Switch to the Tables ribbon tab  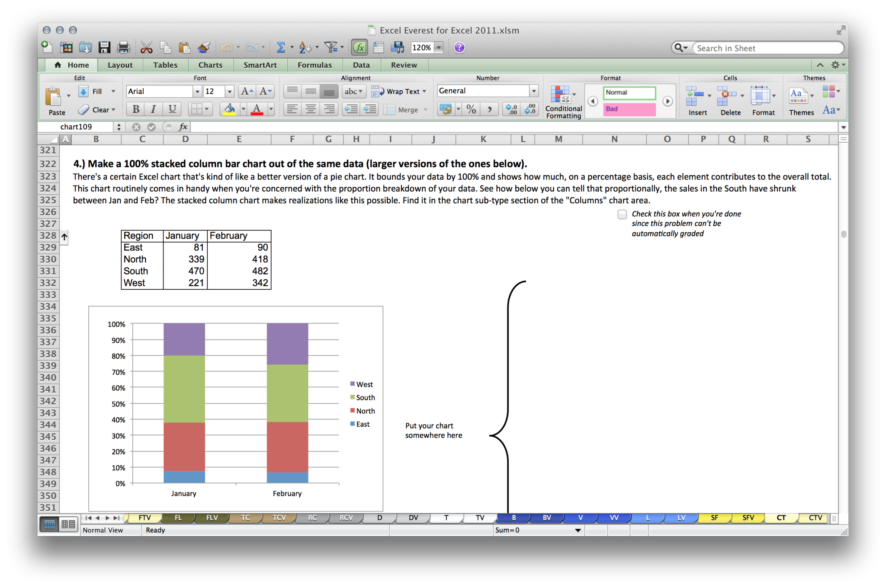(165, 65)
